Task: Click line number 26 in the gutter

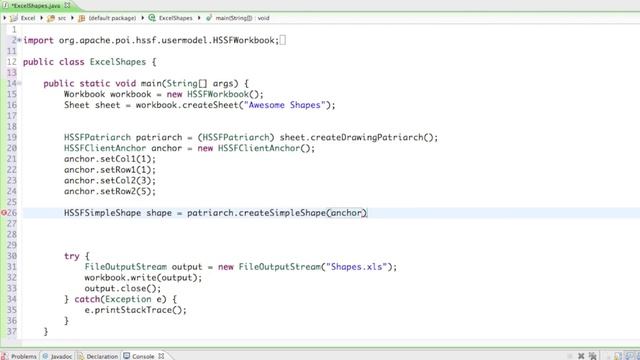Action: tap(12, 213)
